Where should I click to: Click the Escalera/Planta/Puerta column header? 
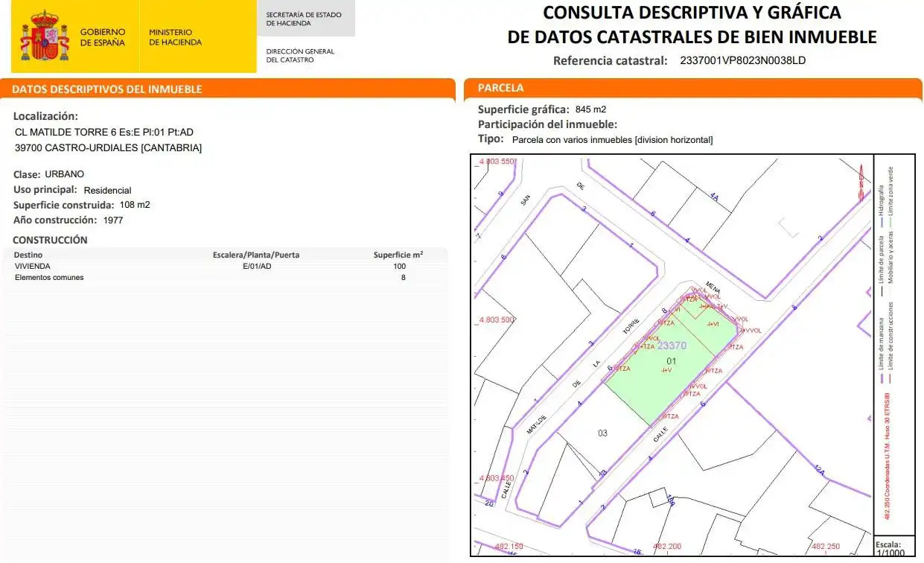[x=256, y=255]
